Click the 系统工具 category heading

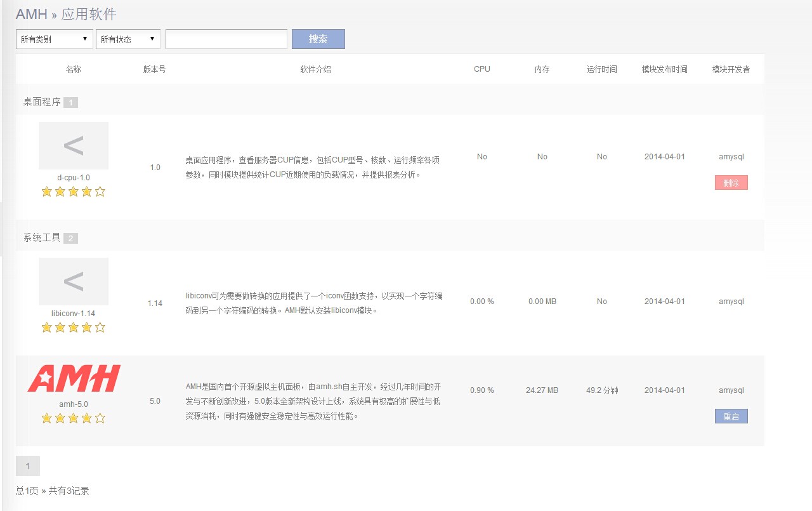[42, 237]
